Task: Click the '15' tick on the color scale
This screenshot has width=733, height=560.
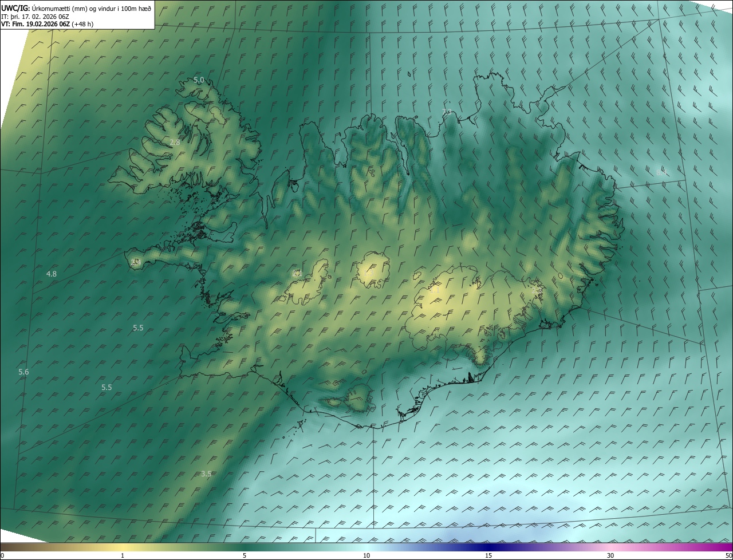Action: point(488,556)
